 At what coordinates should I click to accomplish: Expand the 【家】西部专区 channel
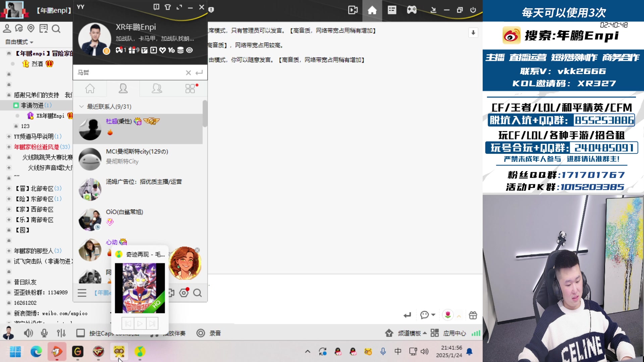tap(9, 209)
